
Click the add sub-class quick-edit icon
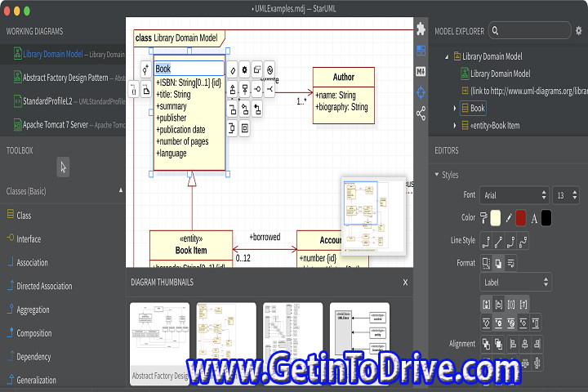233,89
